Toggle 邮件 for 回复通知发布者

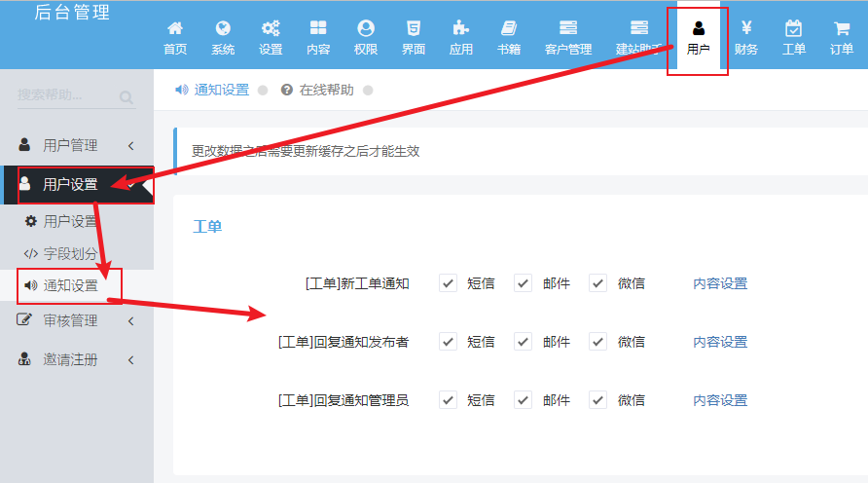523,342
